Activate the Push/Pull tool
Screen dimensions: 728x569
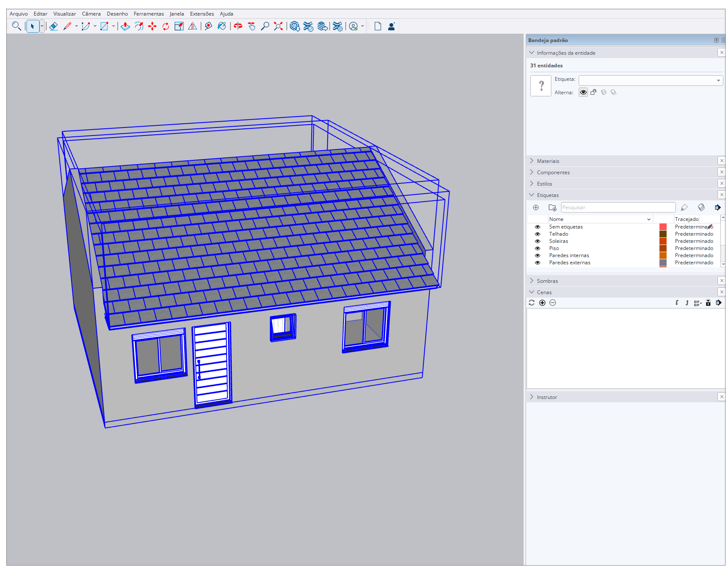coord(125,27)
